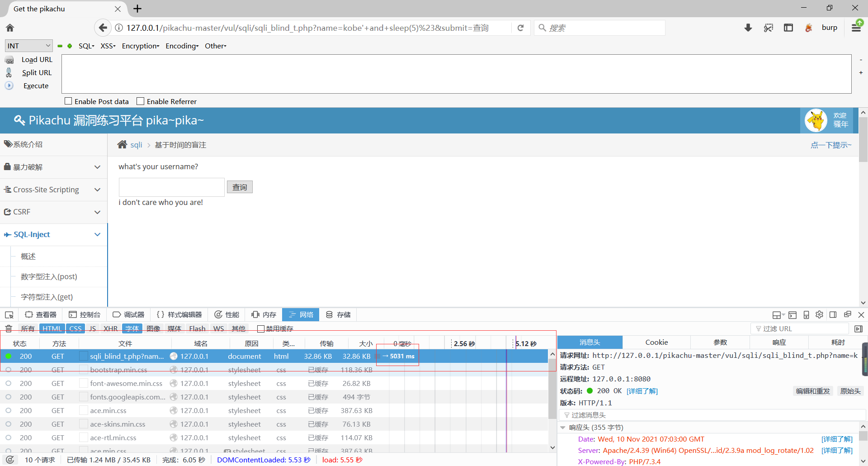The image size is (868, 466).
Task: Click the screenshot scissors icon in toolbar
Action: pos(768,28)
